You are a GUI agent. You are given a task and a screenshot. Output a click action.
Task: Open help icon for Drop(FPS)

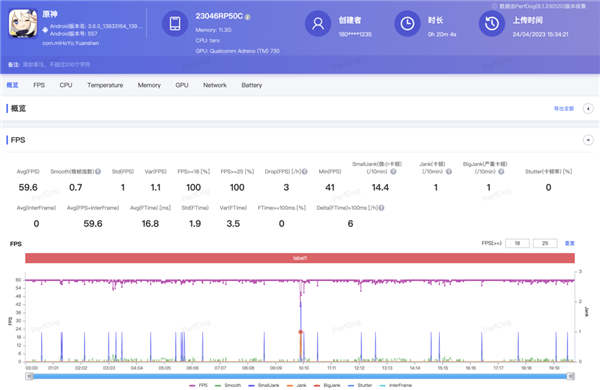(x=305, y=171)
